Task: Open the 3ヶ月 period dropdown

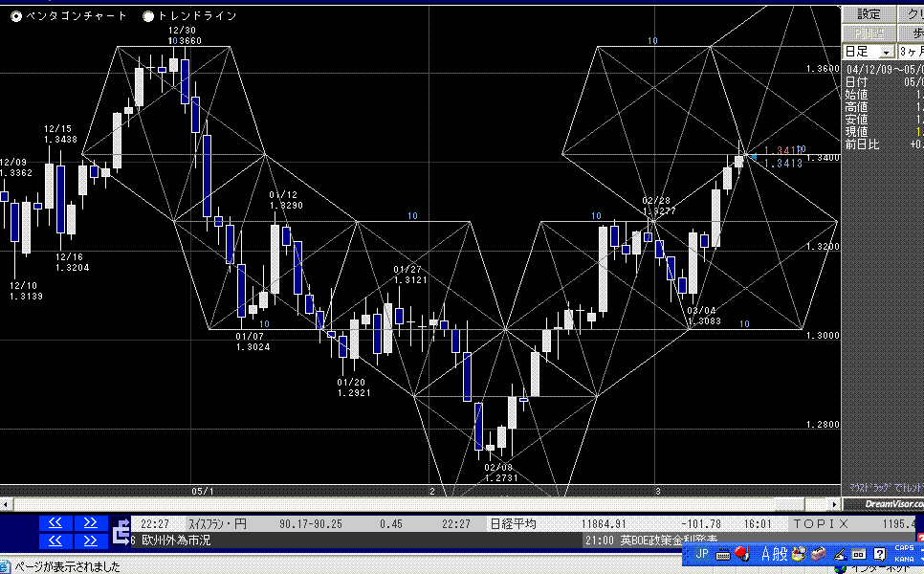Action: pyautogui.click(x=911, y=52)
